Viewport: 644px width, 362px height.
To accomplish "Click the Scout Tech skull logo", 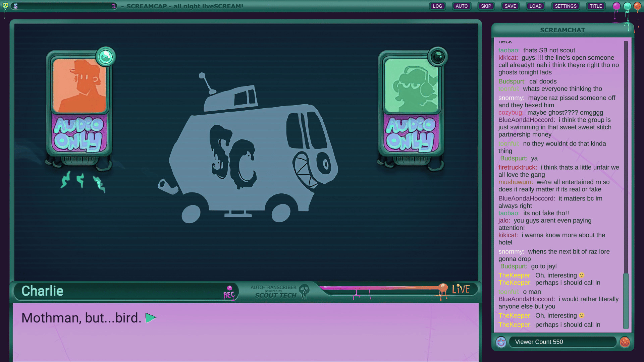I will (304, 291).
